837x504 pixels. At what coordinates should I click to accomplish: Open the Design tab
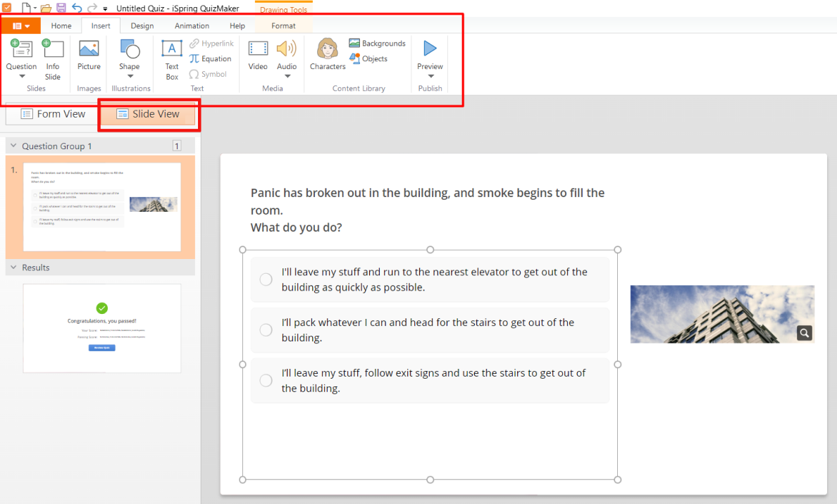coord(142,25)
